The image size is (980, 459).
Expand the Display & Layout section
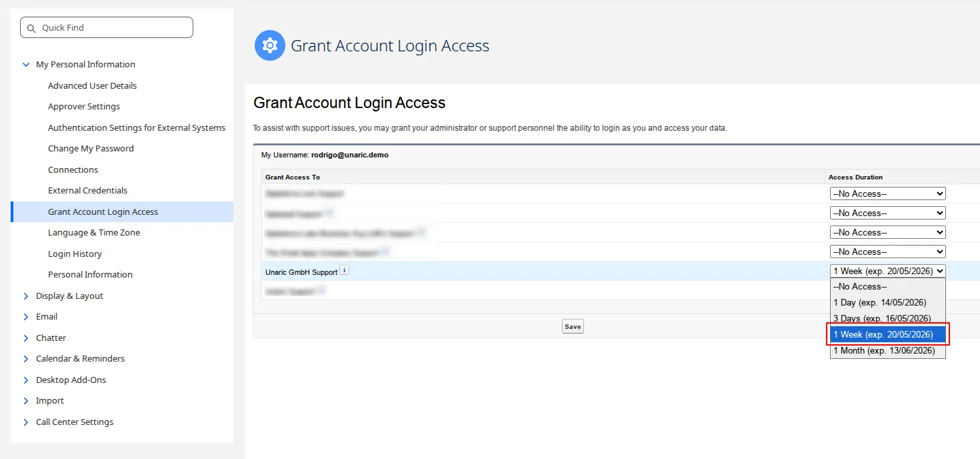pyautogui.click(x=26, y=296)
